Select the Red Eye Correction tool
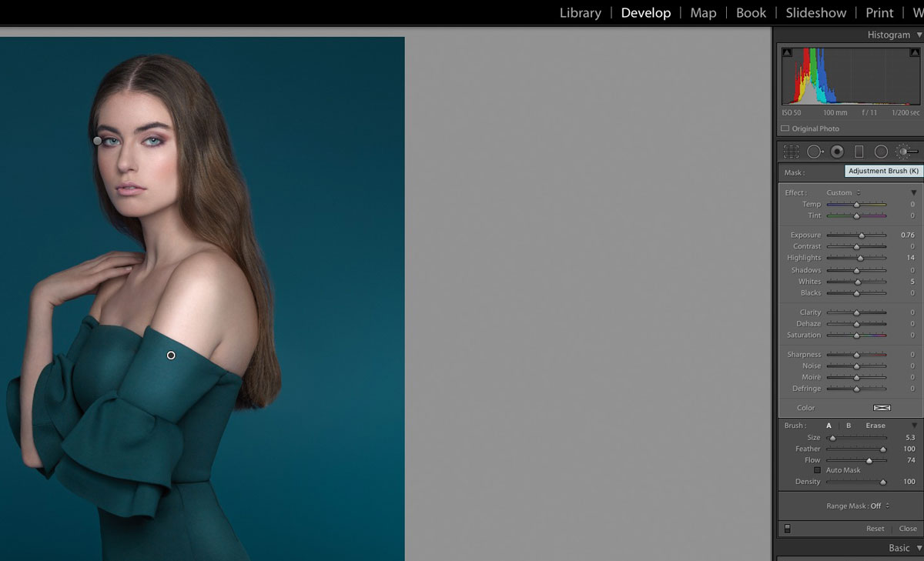The width and height of the screenshot is (924, 561). (837, 151)
